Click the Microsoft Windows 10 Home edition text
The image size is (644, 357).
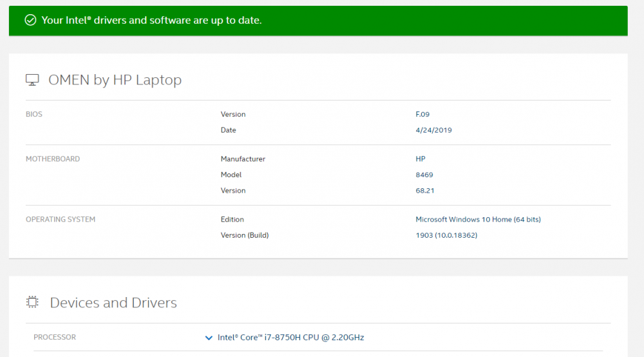478,220
